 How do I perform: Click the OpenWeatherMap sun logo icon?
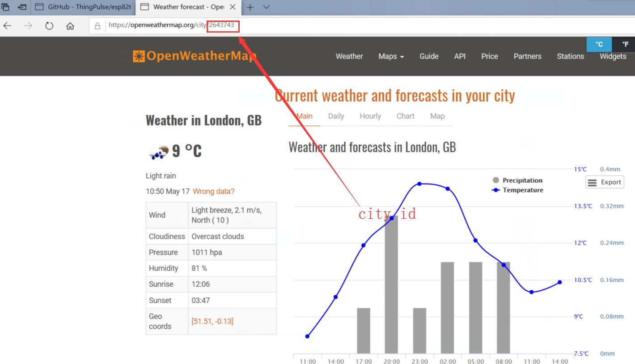(x=139, y=56)
